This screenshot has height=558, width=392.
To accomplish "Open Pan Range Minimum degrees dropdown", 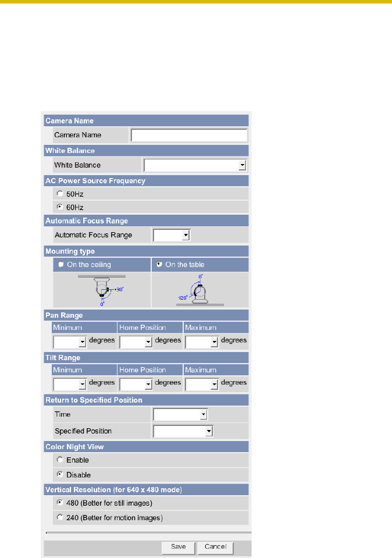I will (70, 342).
